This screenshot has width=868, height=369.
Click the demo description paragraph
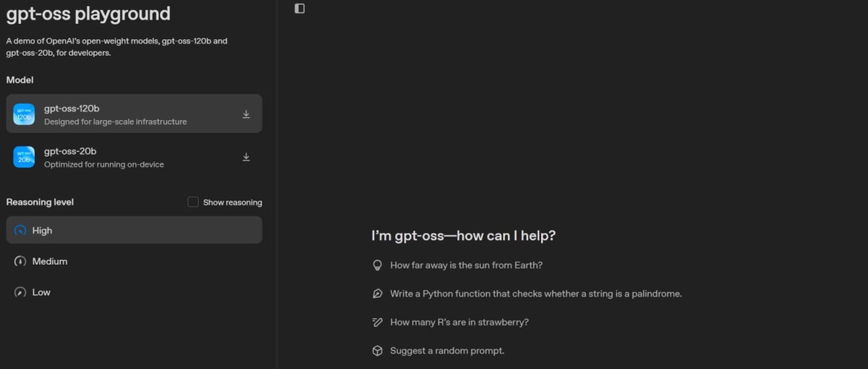tap(116, 47)
